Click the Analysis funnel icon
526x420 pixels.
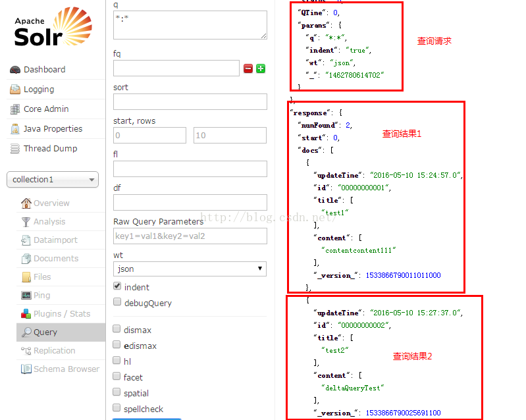click(x=26, y=222)
